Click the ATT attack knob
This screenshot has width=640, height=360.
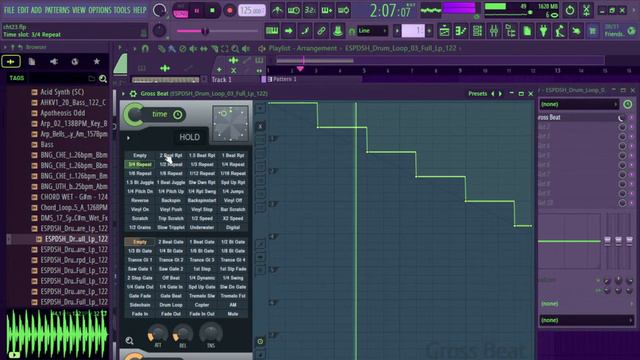pos(158,334)
